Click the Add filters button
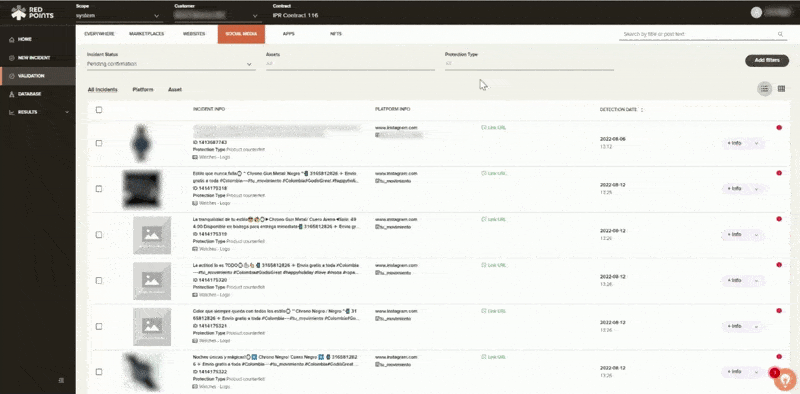The image size is (800, 394). coord(767,60)
